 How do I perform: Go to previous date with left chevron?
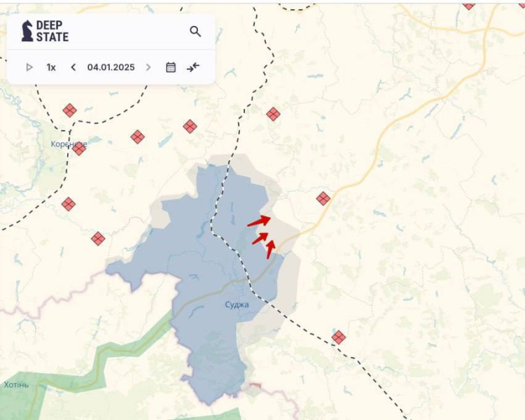click(73, 67)
